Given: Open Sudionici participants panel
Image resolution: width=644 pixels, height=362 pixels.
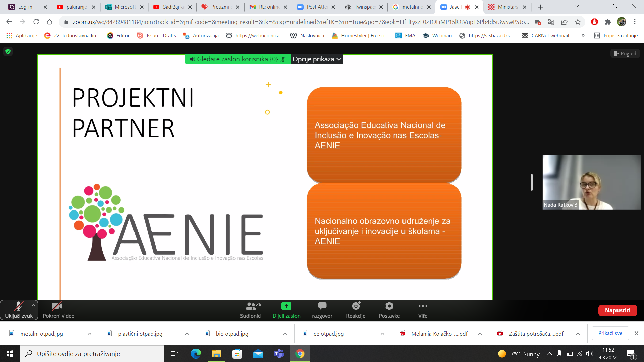Looking at the screenshot, I should pyautogui.click(x=251, y=310).
